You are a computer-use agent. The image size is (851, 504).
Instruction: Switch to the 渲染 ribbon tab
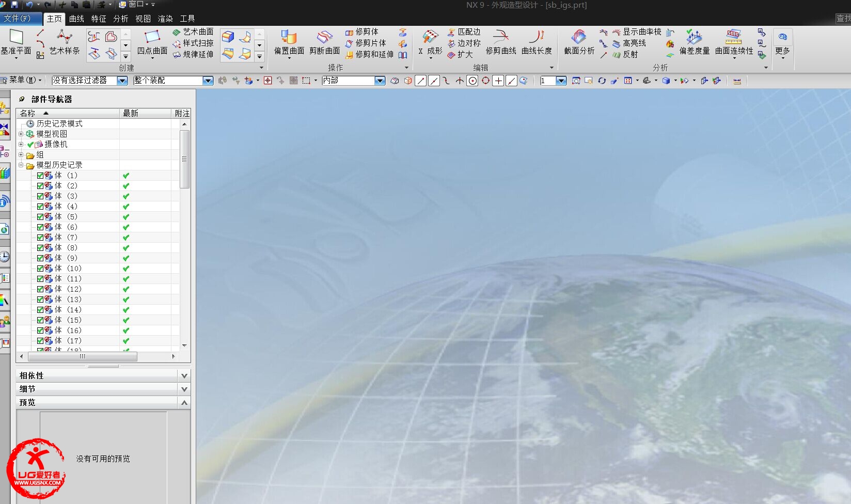click(165, 19)
